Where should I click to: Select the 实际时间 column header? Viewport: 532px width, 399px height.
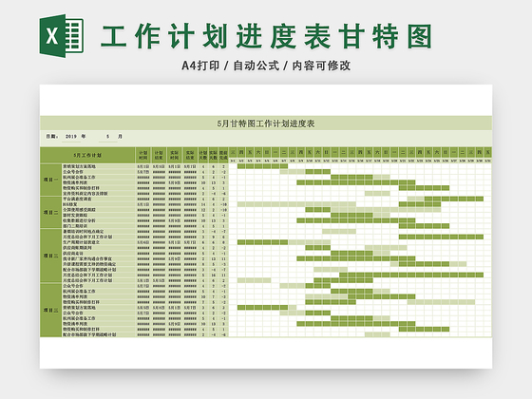[x=175, y=155]
